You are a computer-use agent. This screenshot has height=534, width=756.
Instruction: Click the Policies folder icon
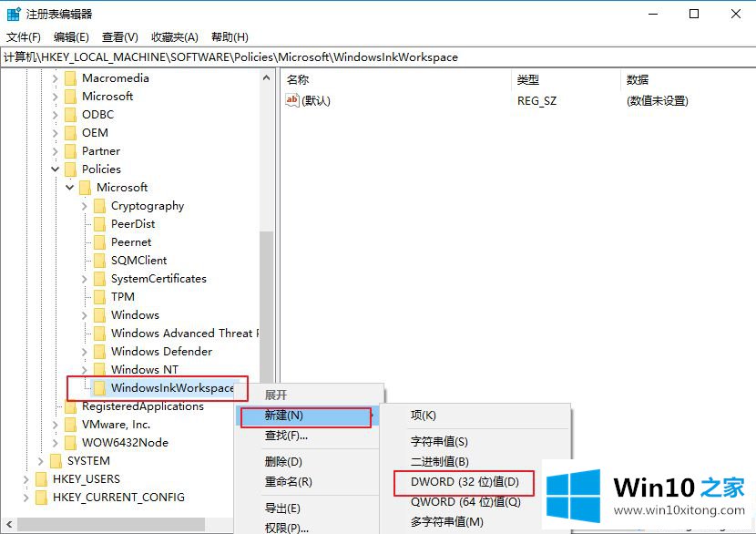(x=70, y=169)
